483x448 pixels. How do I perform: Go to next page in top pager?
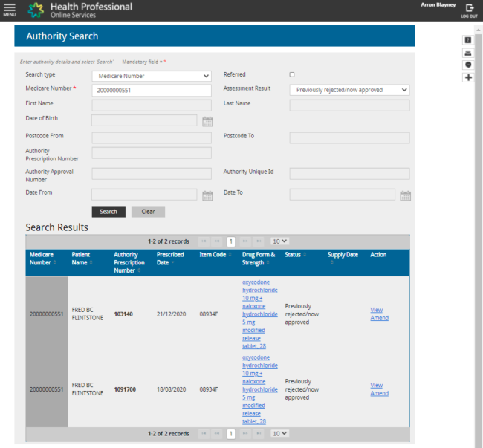tap(245, 241)
